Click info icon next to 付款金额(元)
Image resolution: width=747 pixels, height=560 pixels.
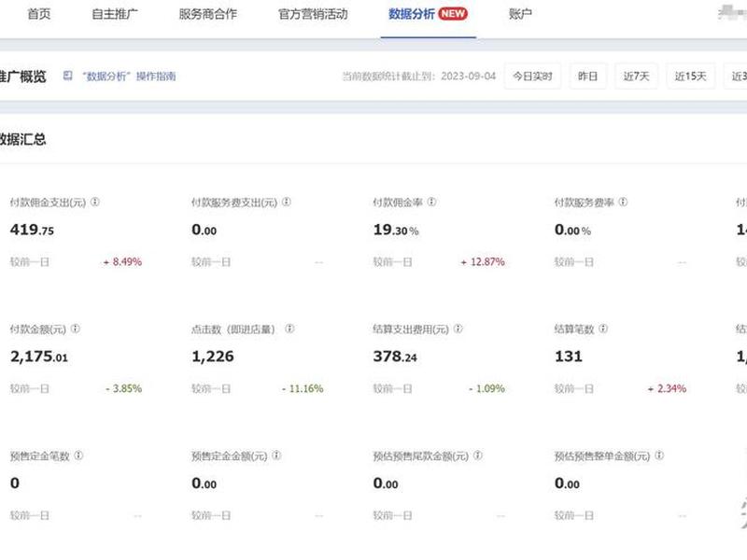coord(76,329)
